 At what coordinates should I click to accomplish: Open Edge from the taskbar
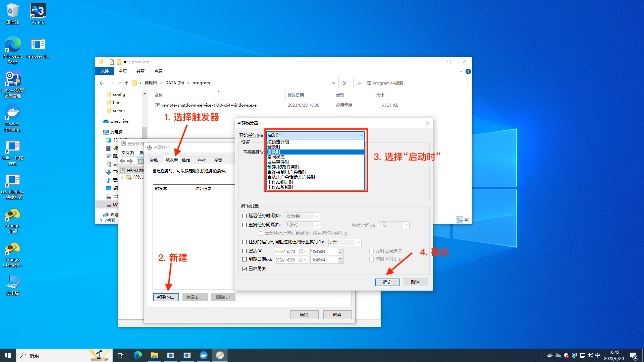pyautogui.click(x=138, y=355)
